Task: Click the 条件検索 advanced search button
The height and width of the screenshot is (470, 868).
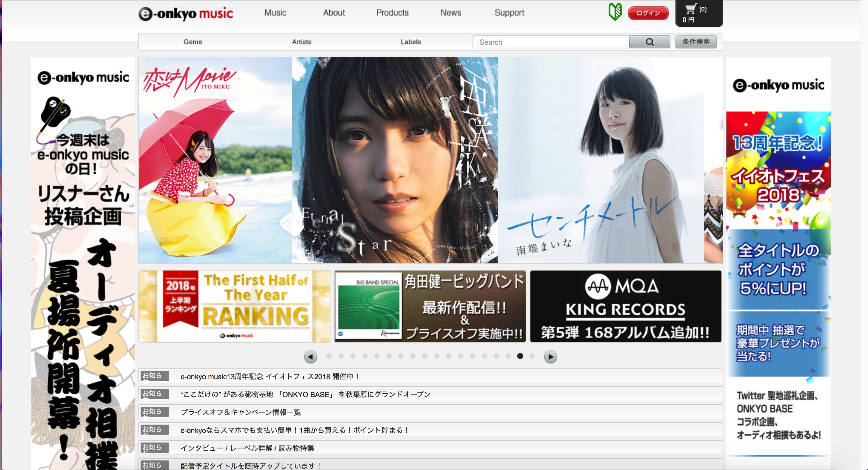Action: (696, 42)
